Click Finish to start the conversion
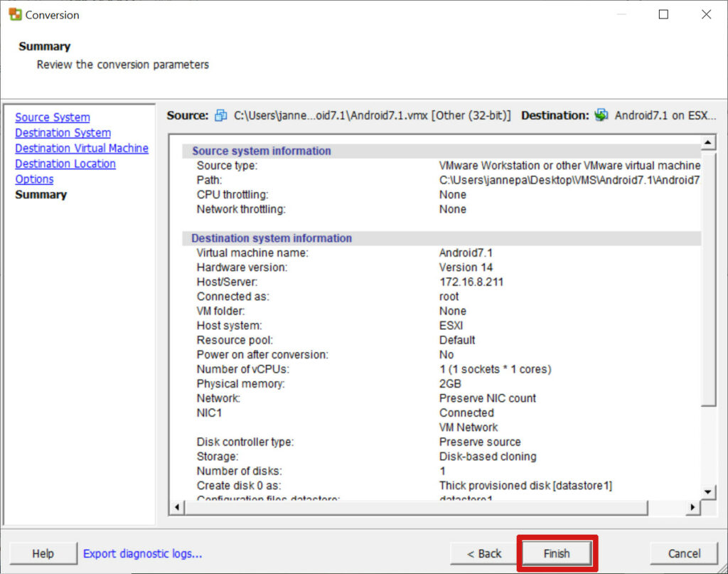Screen dimensions: 728x574 click(557, 553)
